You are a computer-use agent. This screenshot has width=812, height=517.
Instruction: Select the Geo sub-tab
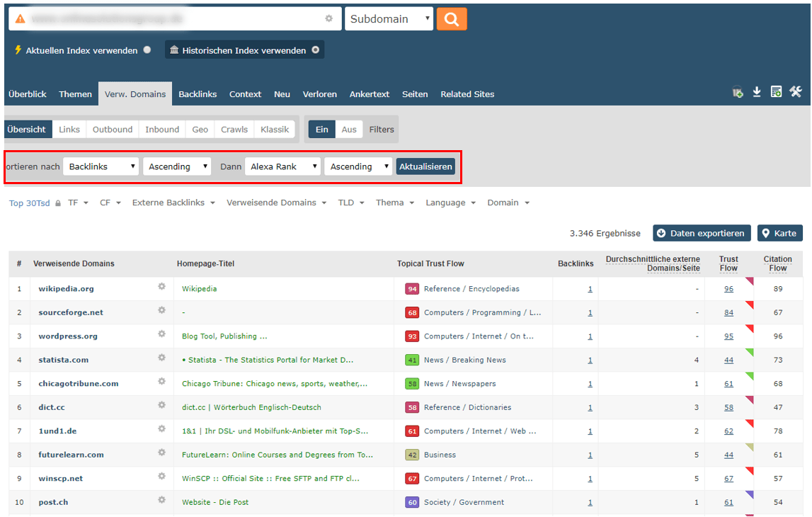200,130
